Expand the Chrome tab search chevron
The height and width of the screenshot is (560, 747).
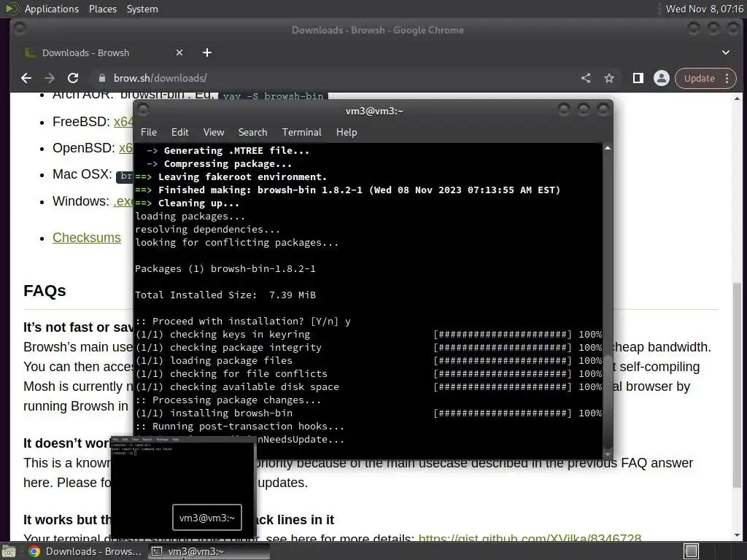coord(726,52)
